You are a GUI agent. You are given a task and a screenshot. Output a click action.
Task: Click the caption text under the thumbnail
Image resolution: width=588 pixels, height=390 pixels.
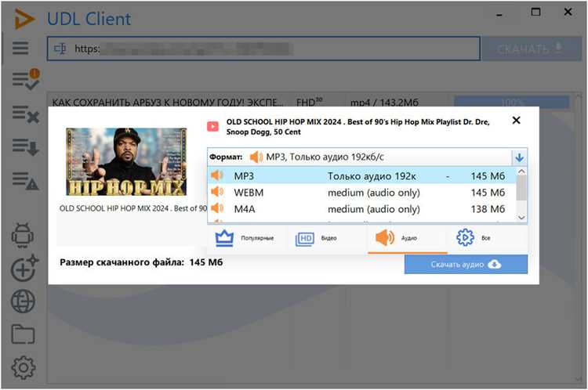133,208
